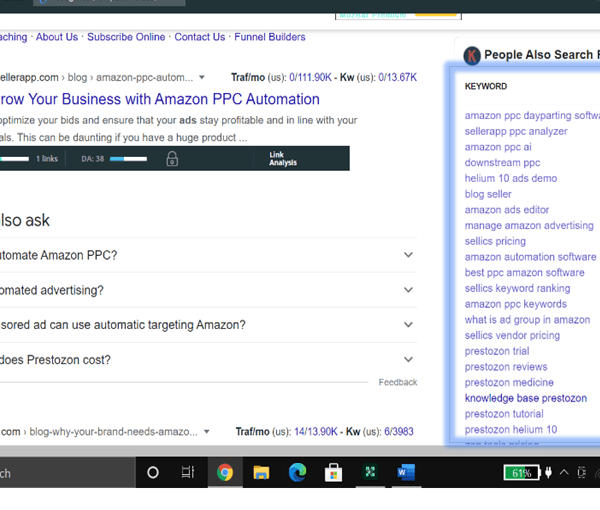Click keyword count 0/13.67K
This screenshot has width=600, height=510.
398,78
